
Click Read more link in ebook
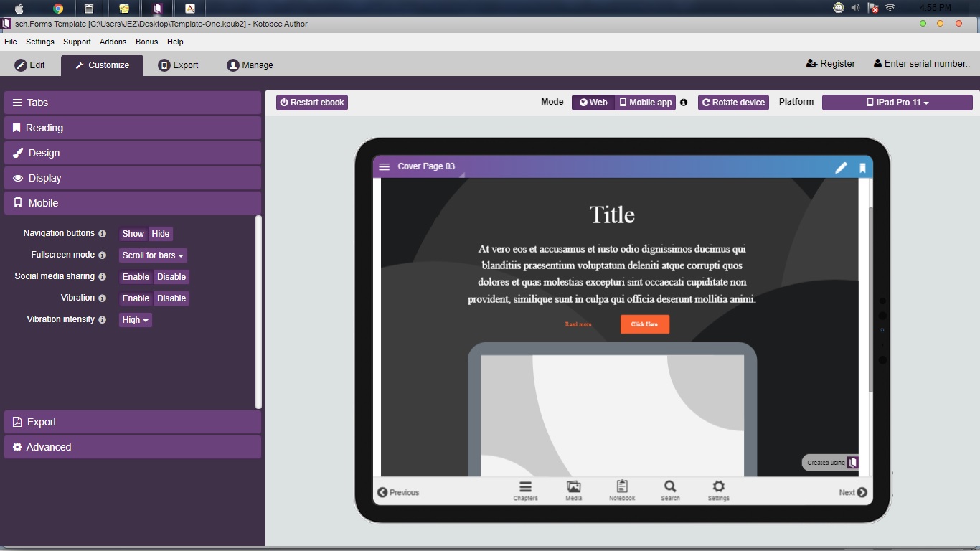[578, 324]
